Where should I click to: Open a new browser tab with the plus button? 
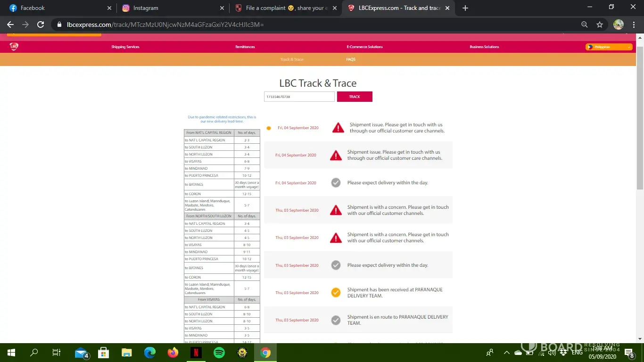click(465, 8)
